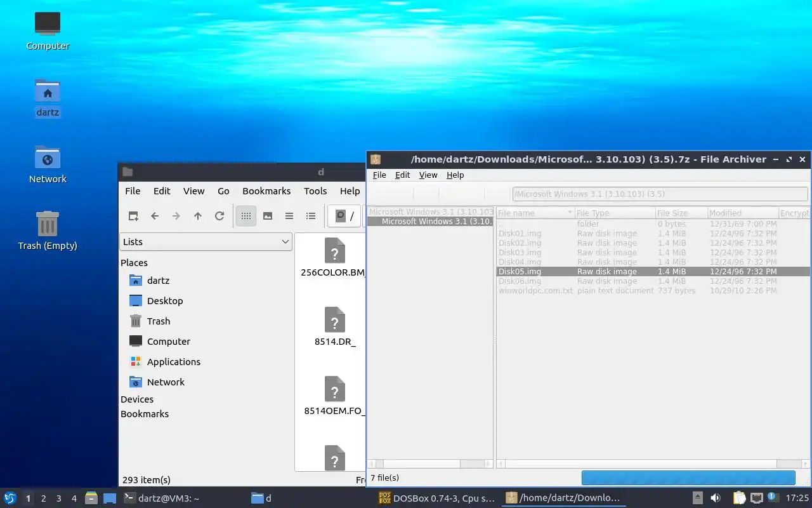The width and height of the screenshot is (812, 508).
Task: Sort archive list by Modified column
Action: (x=743, y=213)
